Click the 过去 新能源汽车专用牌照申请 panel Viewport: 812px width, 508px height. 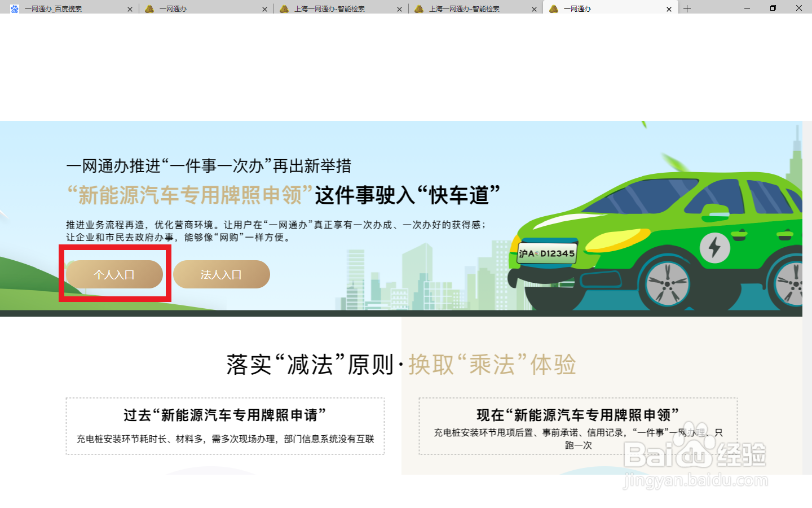(x=224, y=426)
